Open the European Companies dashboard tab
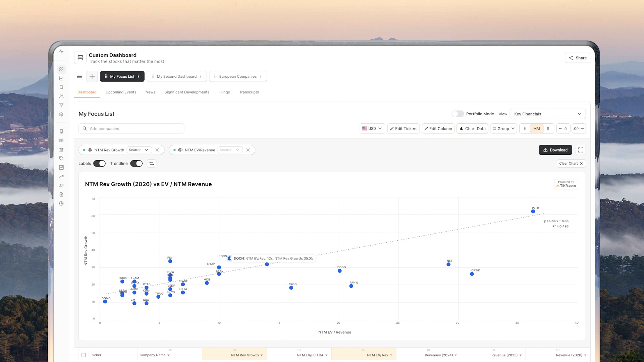 238,76
